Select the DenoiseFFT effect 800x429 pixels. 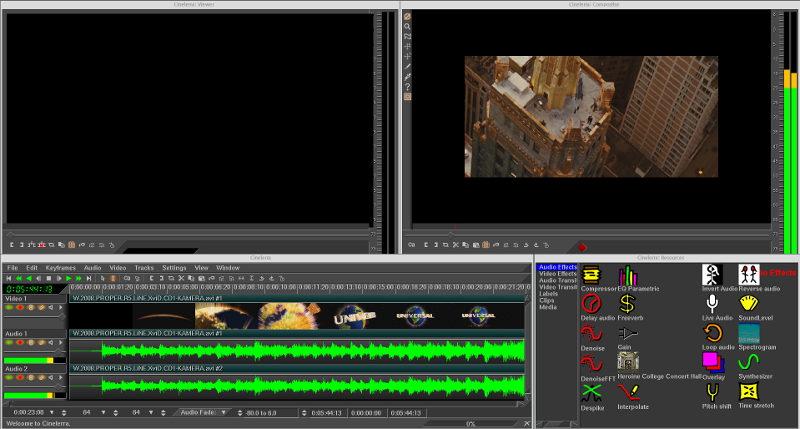point(591,364)
